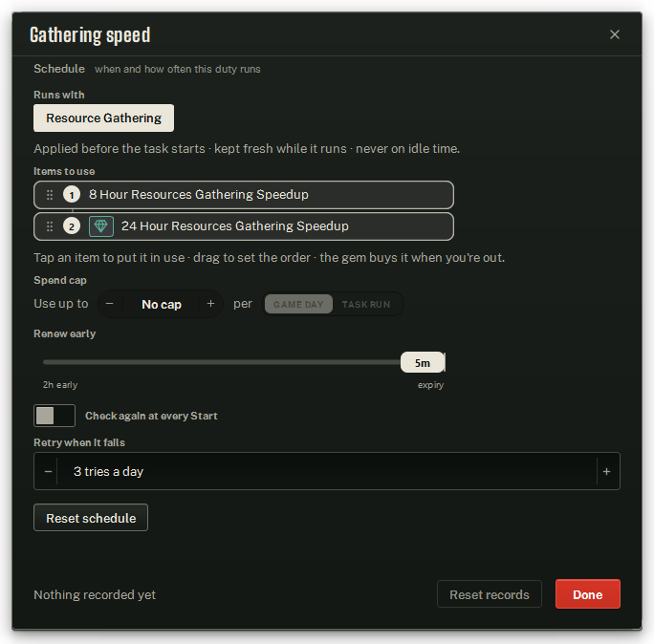Click the Renew early 5m slider handle
The image size is (654, 644).
click(423, 363)
